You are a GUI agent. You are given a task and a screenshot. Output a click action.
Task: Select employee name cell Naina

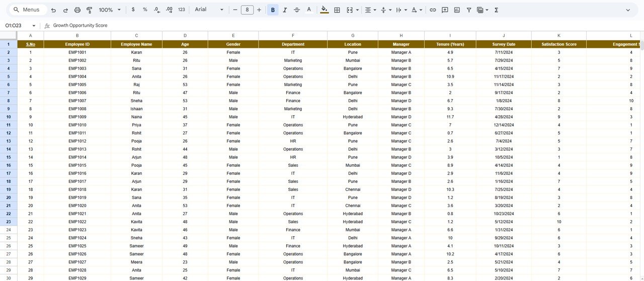pyautogui.click(x=136, y=117)
